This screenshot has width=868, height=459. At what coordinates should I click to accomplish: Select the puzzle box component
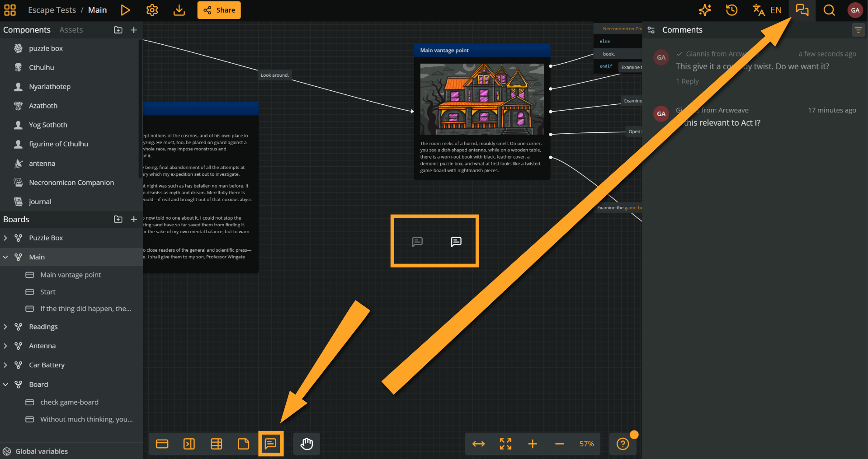(x=70, y=48)
